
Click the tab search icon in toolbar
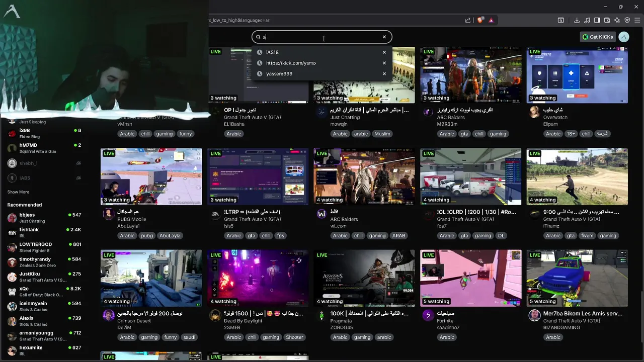pos(560,20)
